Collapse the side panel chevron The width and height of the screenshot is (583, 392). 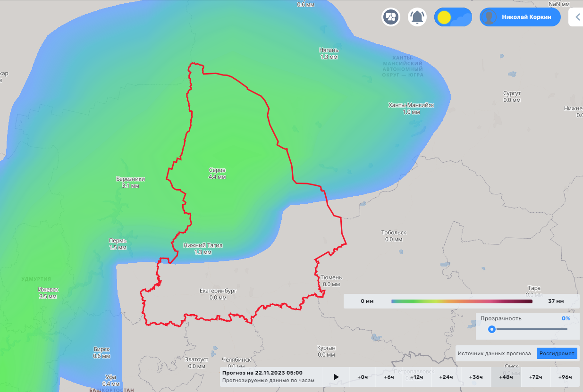point(577,17)
